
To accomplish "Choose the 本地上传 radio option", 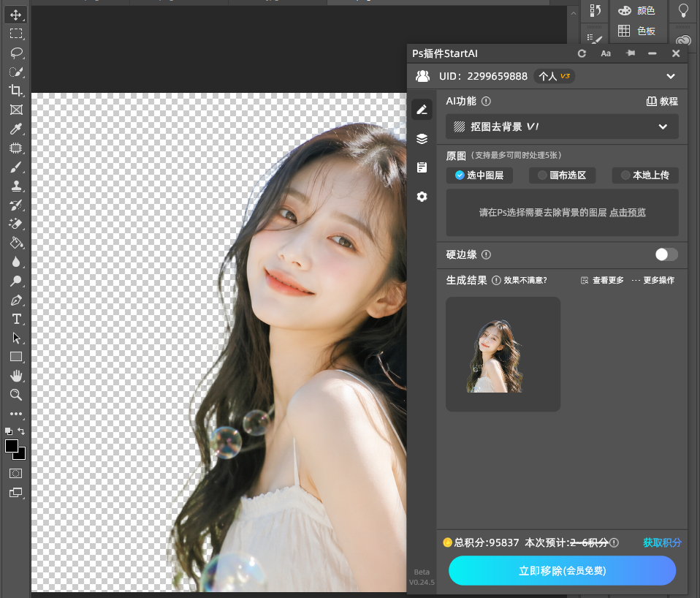I will click(645, 175).
